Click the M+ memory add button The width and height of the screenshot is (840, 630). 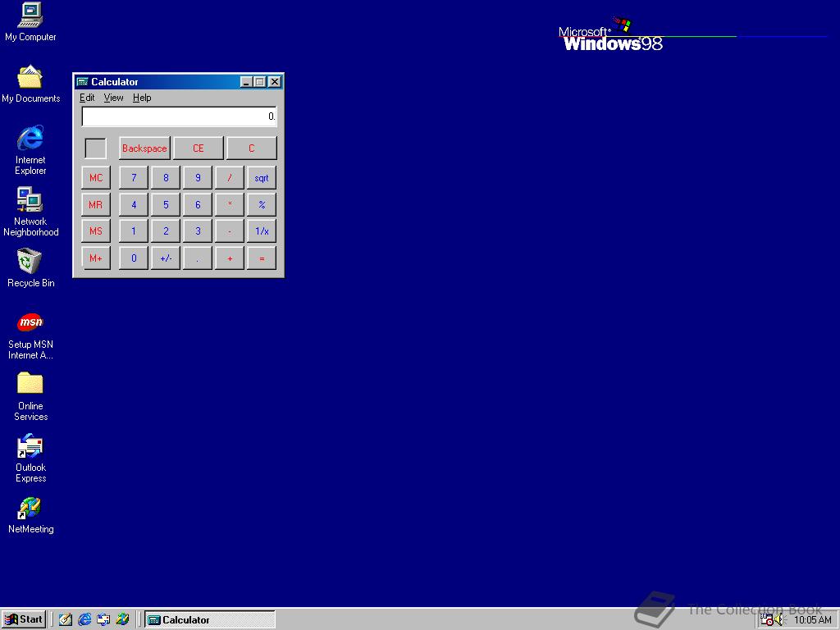pyautogui.click(x=96, y=258)
